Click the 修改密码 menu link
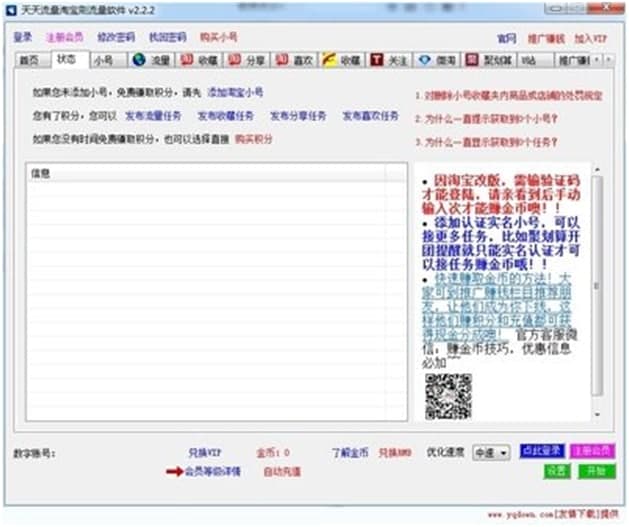Screen dimensions: 629x527 click(x=116, y=37)
